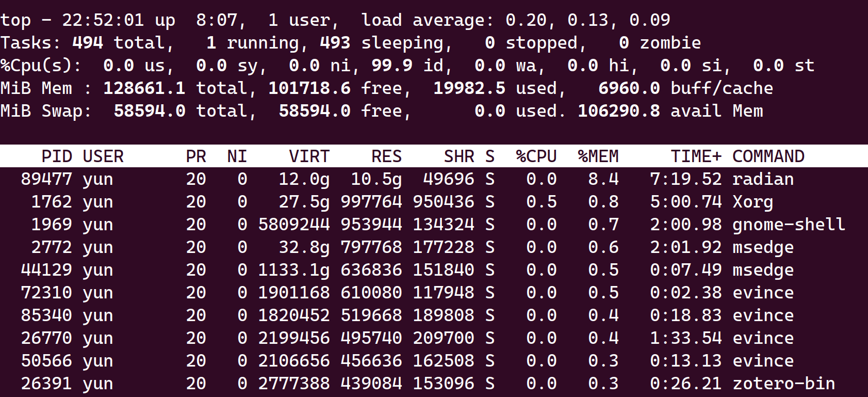Image resolution: width=868 pixels, height=397 pixels.
Task: Click the 1:33.54 TIME+ value
Action: coord(686,338)
